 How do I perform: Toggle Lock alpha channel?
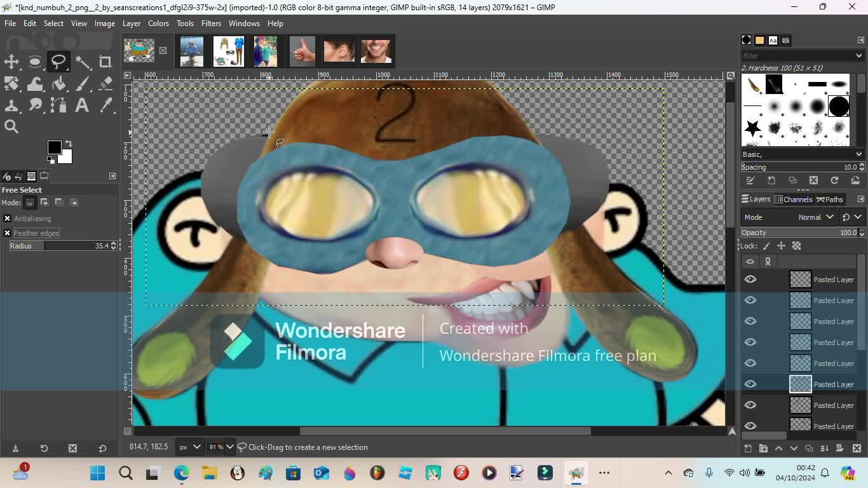pos(796,246)
